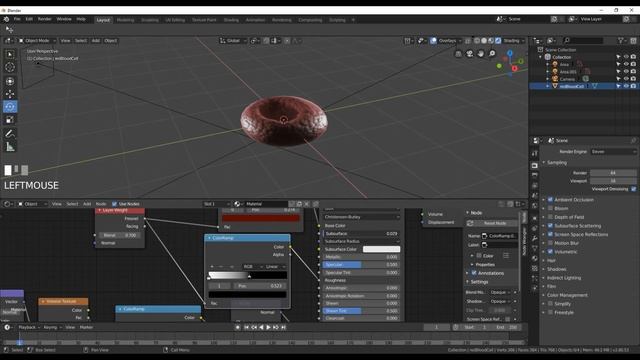
Task: Select solid shading mode icon
Action: (484, 41)
